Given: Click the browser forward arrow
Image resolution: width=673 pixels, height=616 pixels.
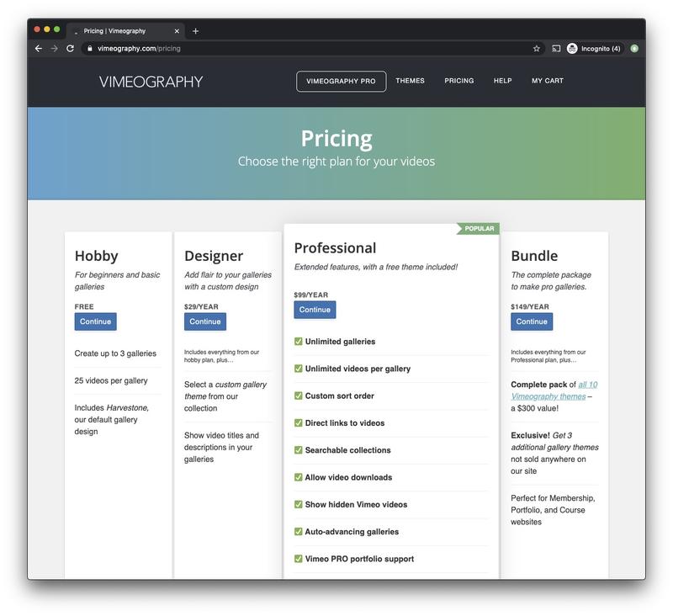Looking at the screenshot, I should coord(55,49).
